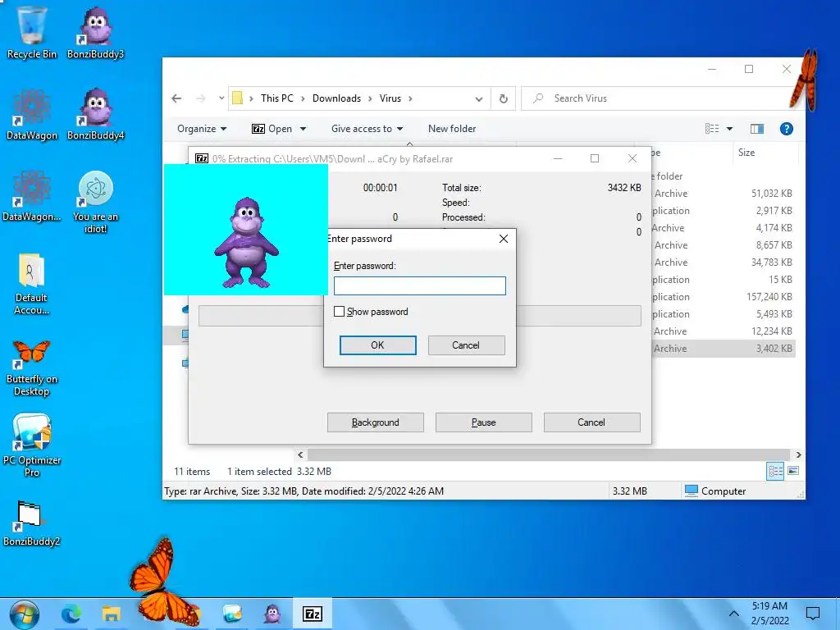The image size is (840, 630).
Task: Focus the Enter password text field
Action: 419,286
